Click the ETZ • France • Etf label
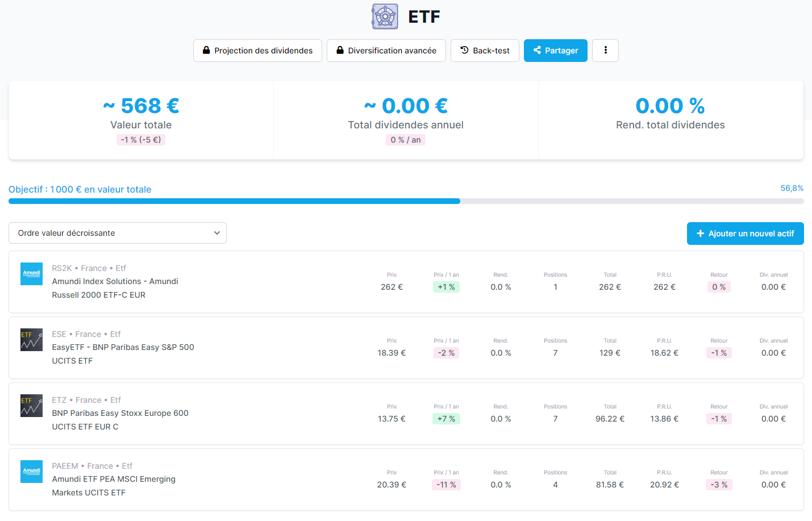 click(x=86, y=400)
